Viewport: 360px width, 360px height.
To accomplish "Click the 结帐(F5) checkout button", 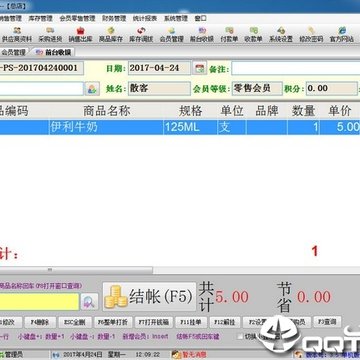I will (149, 297).
